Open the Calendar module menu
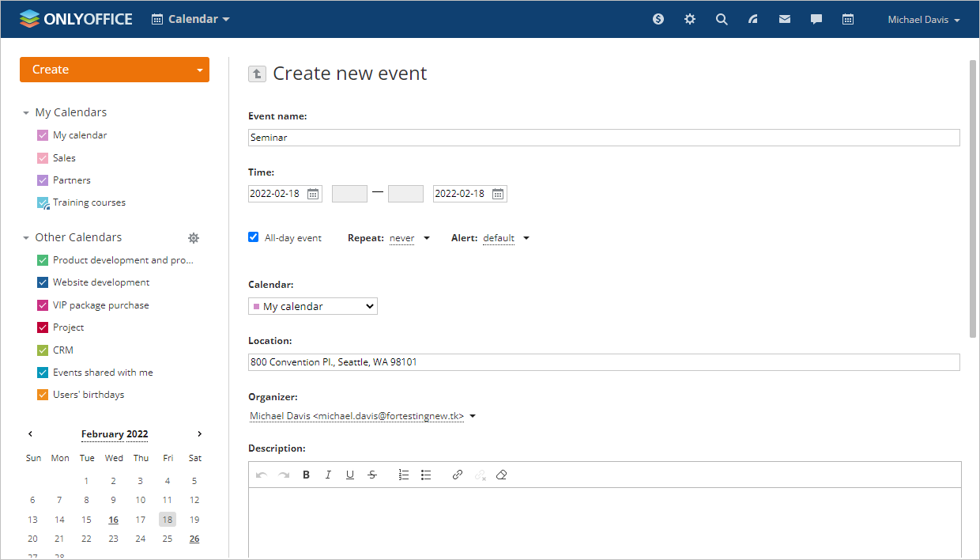 tap(190, 19)
